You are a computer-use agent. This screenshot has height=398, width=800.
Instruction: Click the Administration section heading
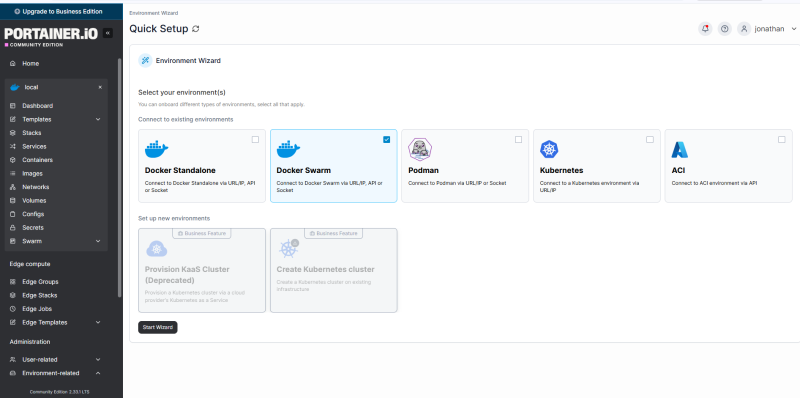[x=30, y=342]
